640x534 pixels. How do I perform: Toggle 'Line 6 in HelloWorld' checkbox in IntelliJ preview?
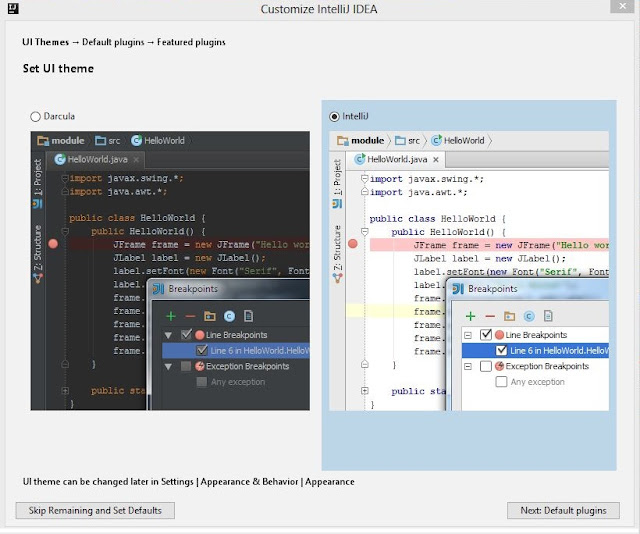pyautogui.click(x=501, y=350)
